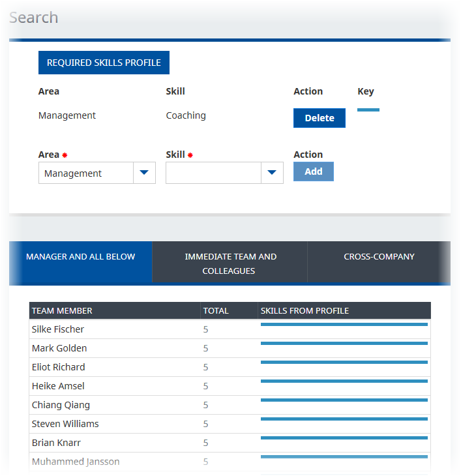Image resolution: width=461 pixels, height=476 pixels.
Task: Click the Skills From Profile column header
Action: pyautogui.click(x=305, y=311)
